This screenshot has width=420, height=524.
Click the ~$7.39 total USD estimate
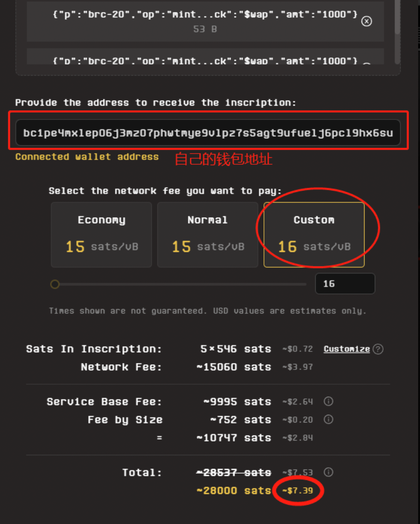coord(298,491)
